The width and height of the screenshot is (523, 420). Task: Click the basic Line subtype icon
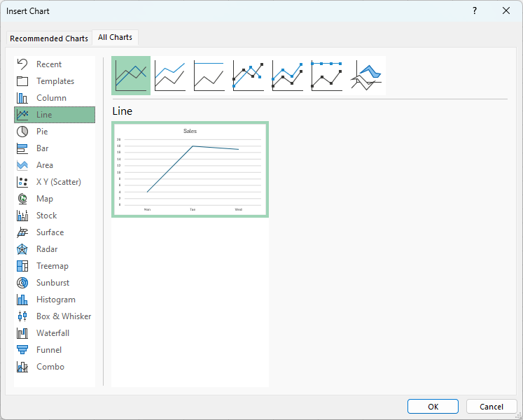click(x=131, y=76)
